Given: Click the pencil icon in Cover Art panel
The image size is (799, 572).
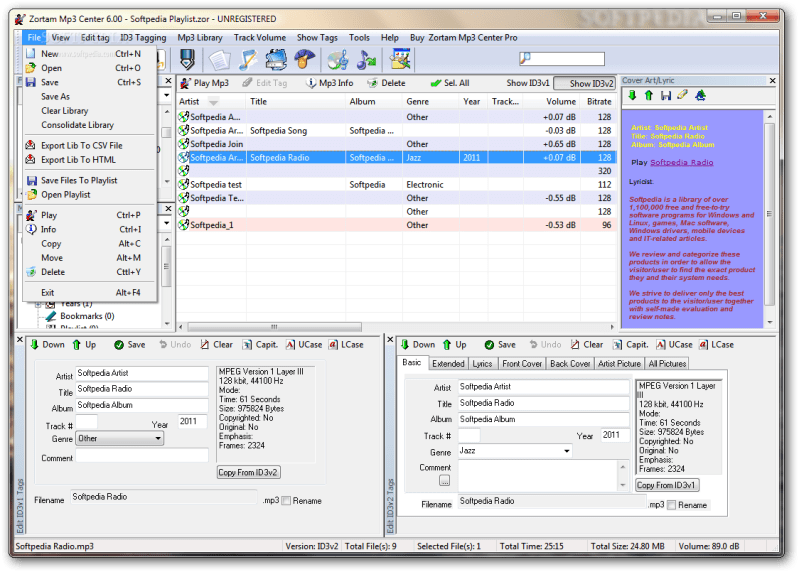Looking at the screenshot, I should pos(682,95).
